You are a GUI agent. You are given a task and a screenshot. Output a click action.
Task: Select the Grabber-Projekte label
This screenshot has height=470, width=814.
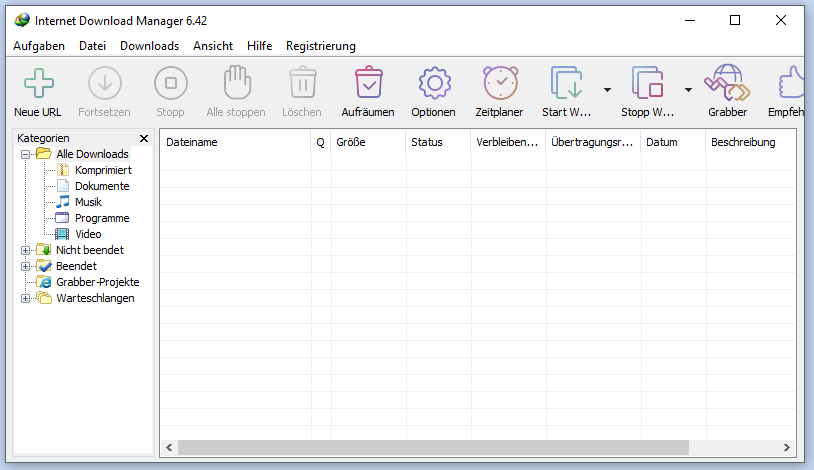[98, 282]
